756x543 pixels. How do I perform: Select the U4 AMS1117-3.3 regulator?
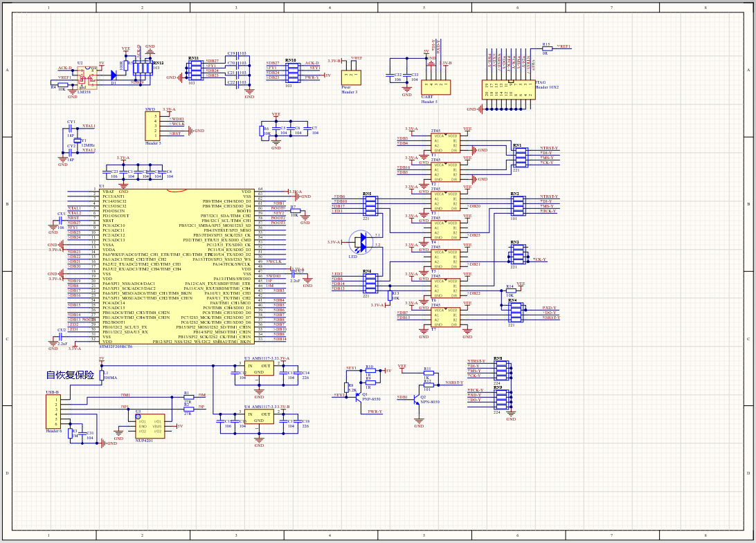pos(258,417)
